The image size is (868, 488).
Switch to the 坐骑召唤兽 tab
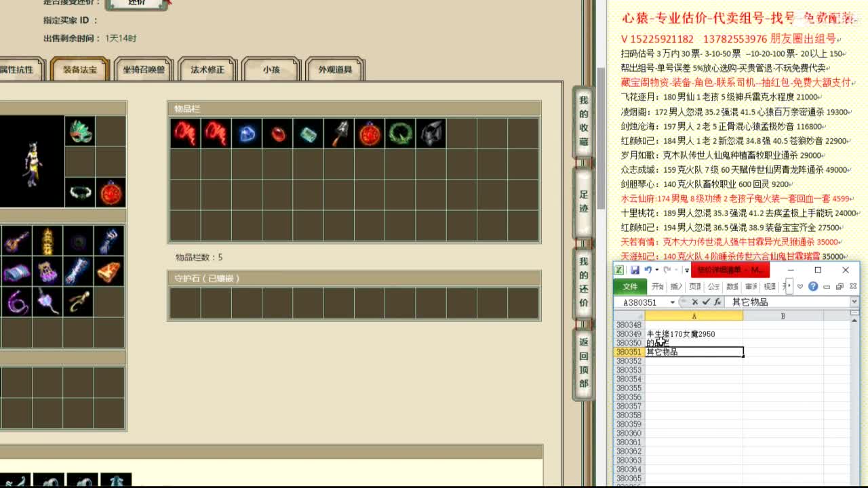144,70
